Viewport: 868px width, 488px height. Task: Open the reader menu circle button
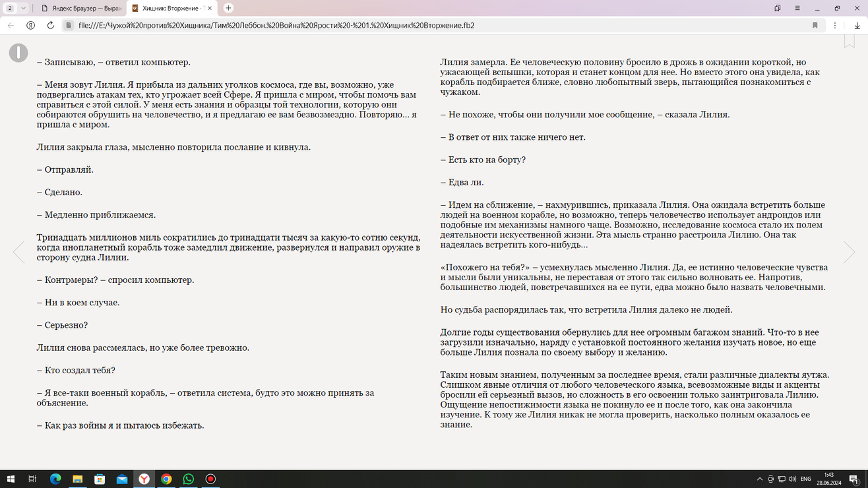click(x=18, y=53)
